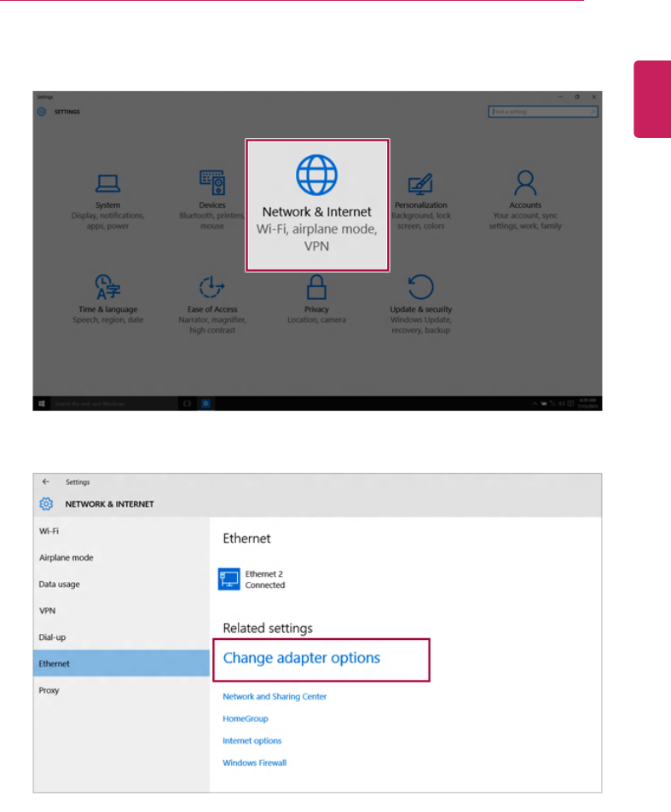This screenshot has height=812, width=671.
Task: Select Dial-up in the sidebar
Action: 121,637
